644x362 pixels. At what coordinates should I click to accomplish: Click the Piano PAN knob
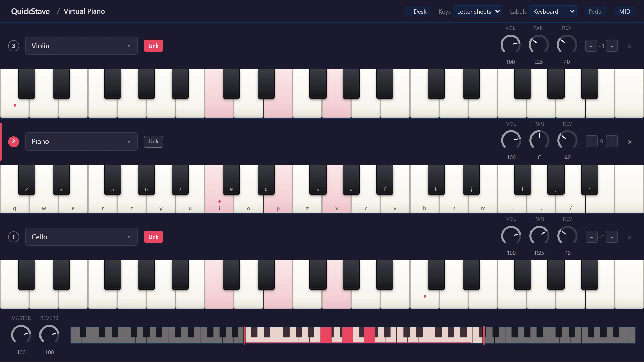tap(539, 140)
